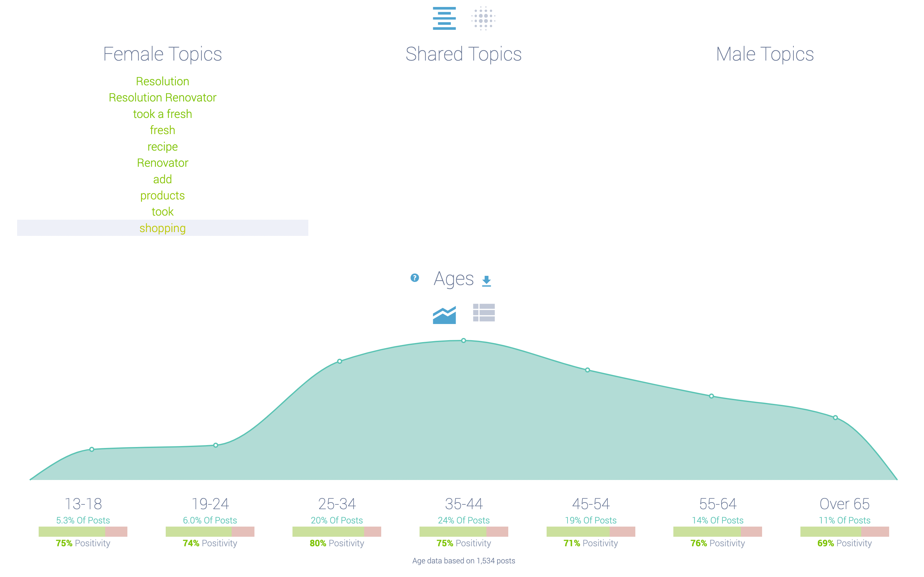
Task: Click the Over 65 chart data point
Action: pos(835,418)
